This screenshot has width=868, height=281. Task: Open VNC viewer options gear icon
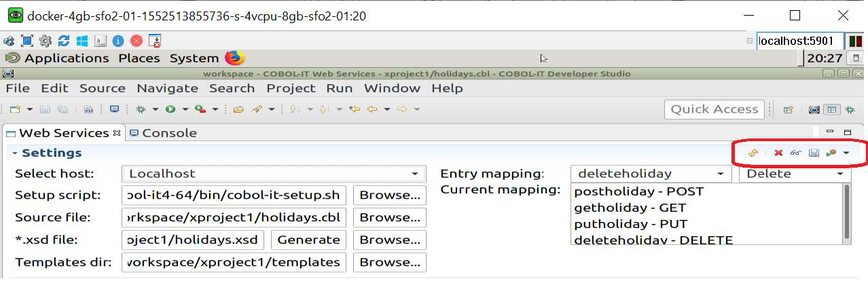click(46, 41)
